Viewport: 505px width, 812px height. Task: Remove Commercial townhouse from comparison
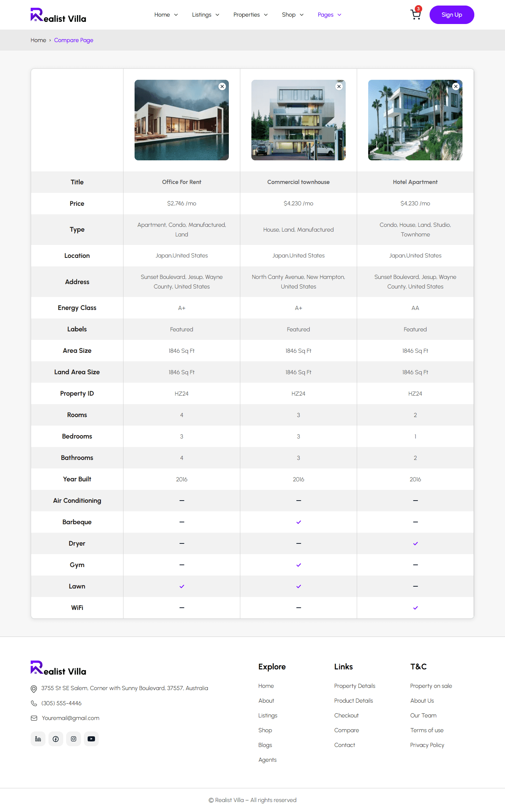point(339,86)
